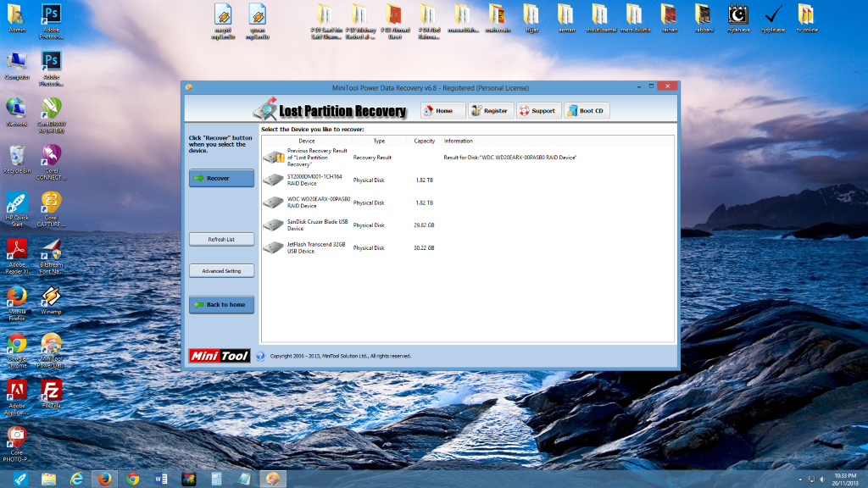This screenshot has width=868, height=488.
Task: Select the Mozilla Firefox desktop icon
Action: point(17,303)
